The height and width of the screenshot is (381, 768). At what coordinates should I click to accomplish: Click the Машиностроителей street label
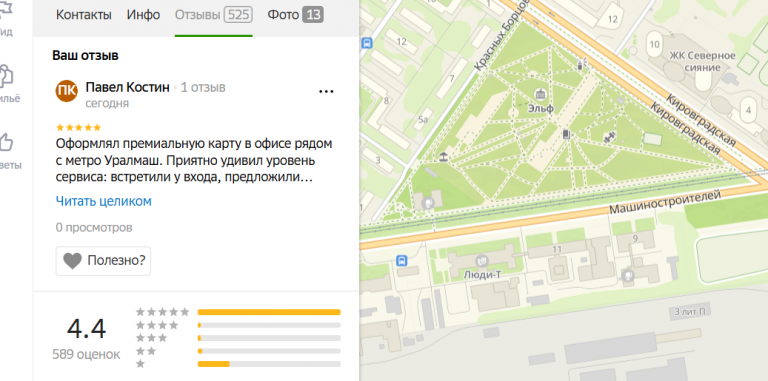coord(665,203)
